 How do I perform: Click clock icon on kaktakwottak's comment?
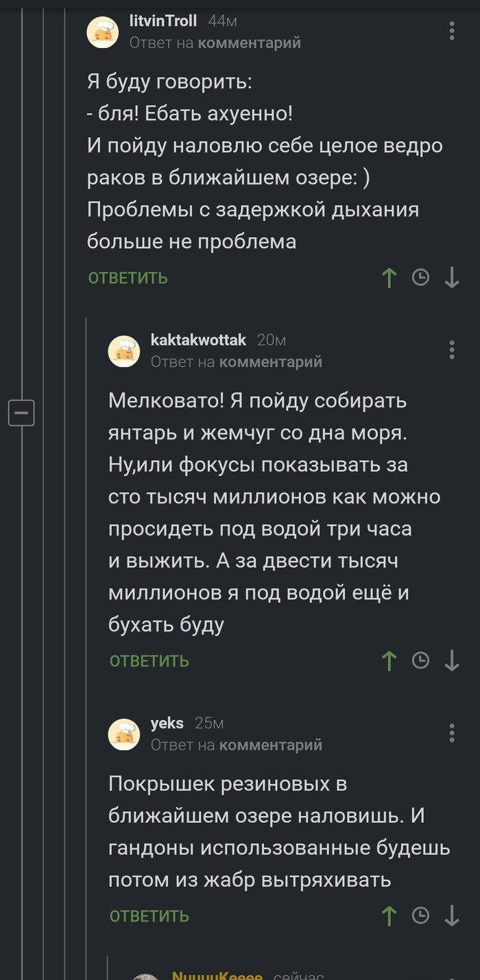(x=420, y=660)
